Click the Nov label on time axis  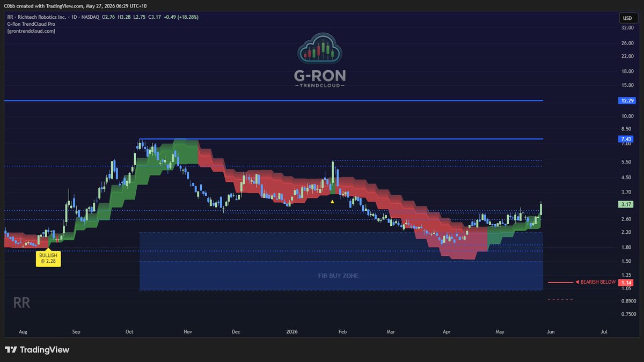pyautogui.click(x=187, y=332)
